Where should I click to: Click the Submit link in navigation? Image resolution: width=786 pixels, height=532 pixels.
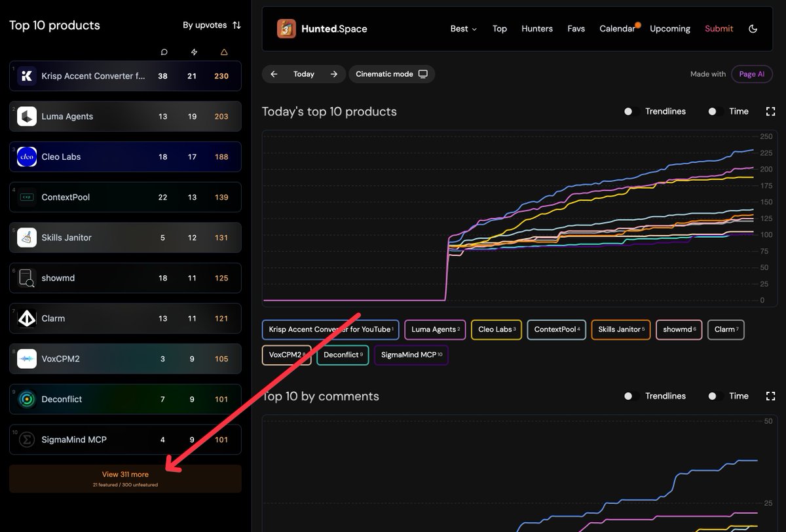(x=719, y=29)
